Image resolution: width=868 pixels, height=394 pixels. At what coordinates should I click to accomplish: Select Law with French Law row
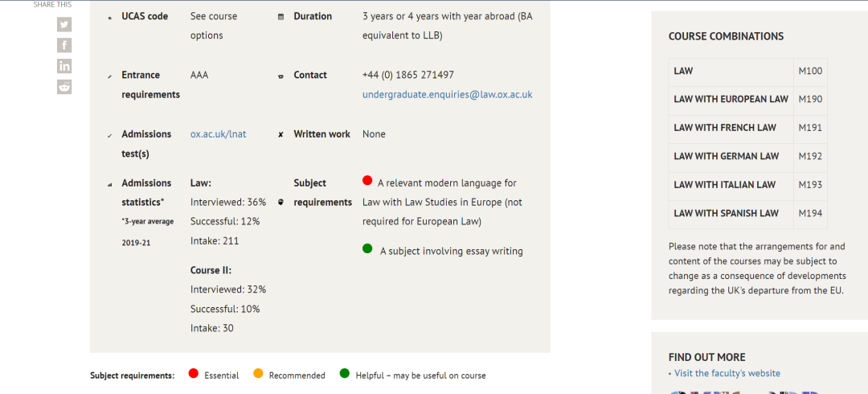coord(748,129)
